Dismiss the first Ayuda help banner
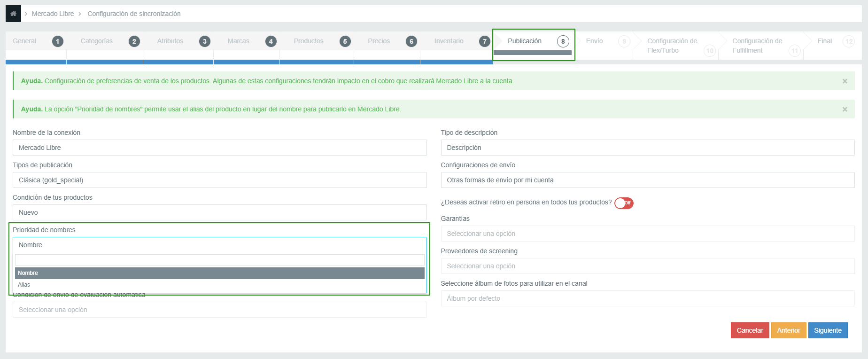868x359 pixels. point(845,81)
